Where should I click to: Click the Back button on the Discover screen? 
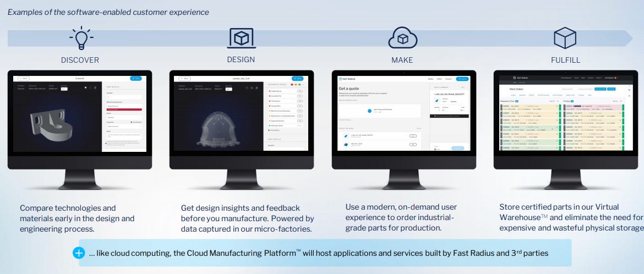pyautogui.click(x=24, y=79)
